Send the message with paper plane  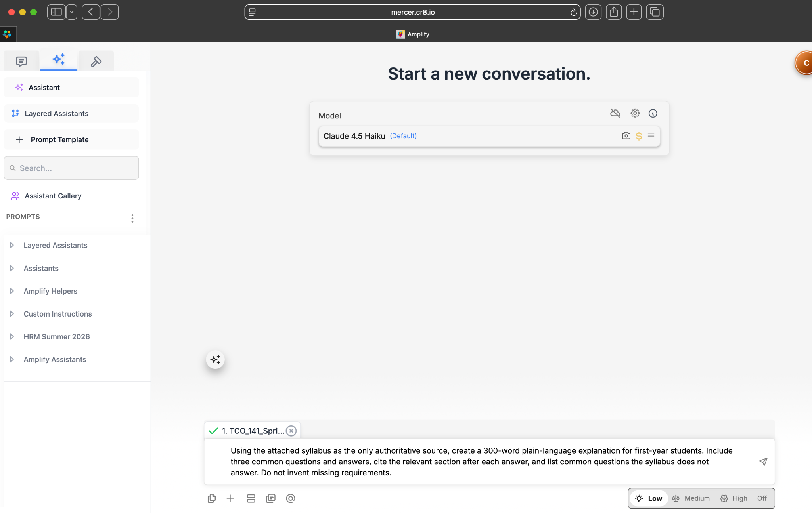point(763,462)
